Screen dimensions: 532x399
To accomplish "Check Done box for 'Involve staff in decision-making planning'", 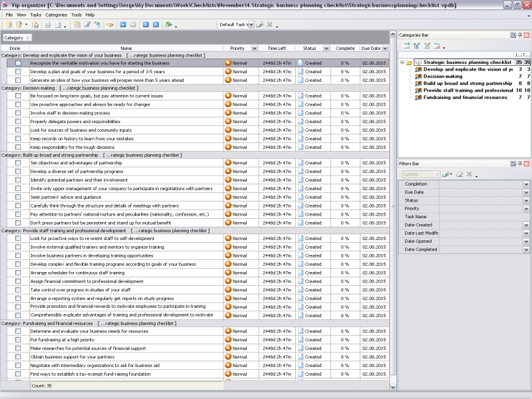I will pyautogui.click(x=18, y=113).
